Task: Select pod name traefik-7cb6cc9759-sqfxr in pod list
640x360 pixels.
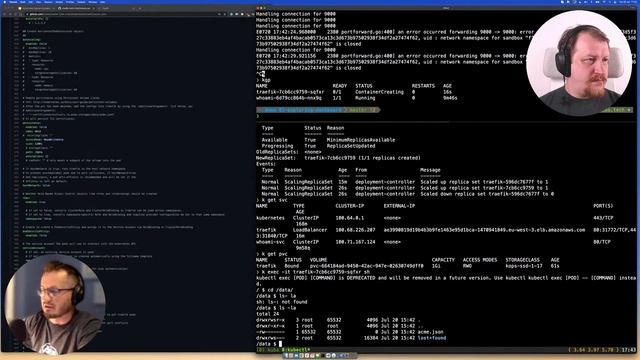Action: pos(290,92)
